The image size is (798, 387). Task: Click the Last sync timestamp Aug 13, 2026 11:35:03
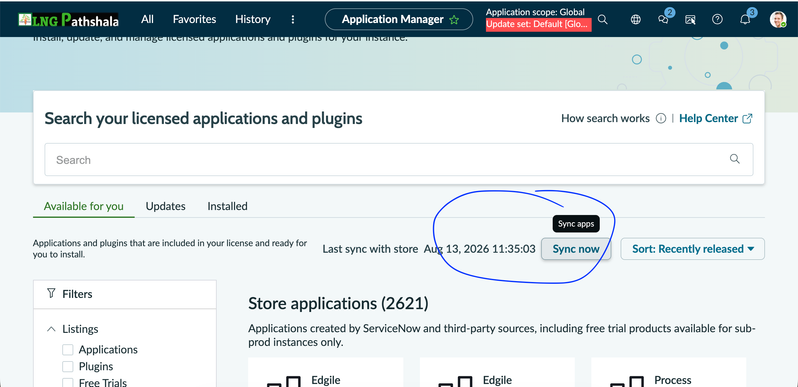479,249
